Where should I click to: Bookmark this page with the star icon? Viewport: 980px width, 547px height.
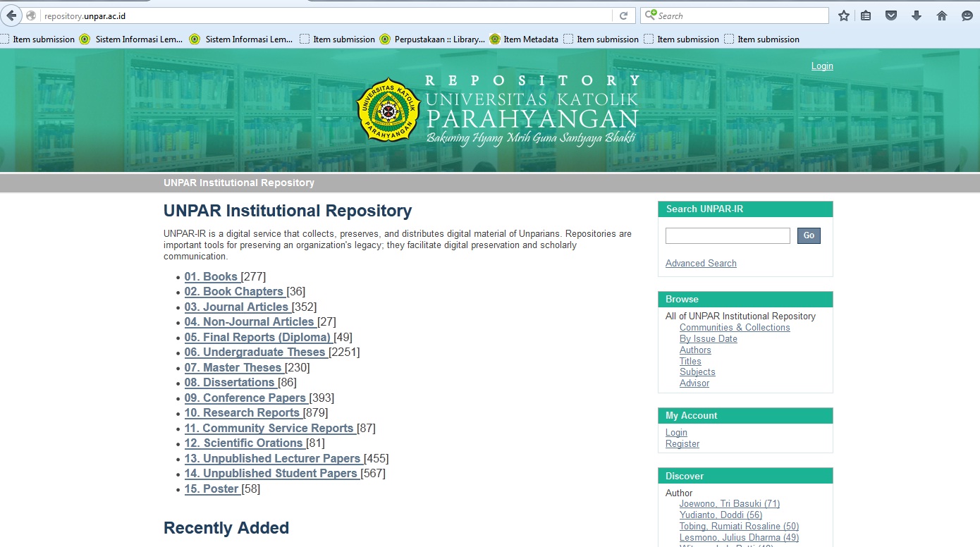point(843,15)
